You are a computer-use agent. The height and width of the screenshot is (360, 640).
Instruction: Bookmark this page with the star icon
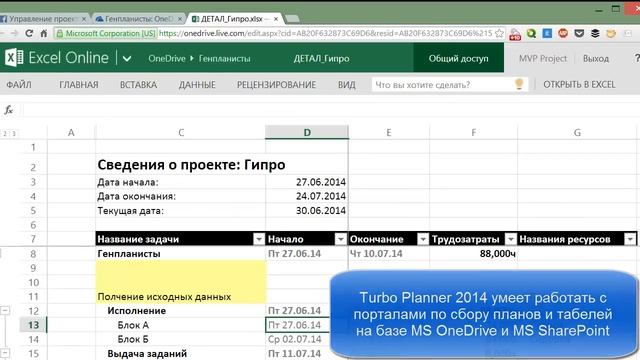(x=499, y=33)
